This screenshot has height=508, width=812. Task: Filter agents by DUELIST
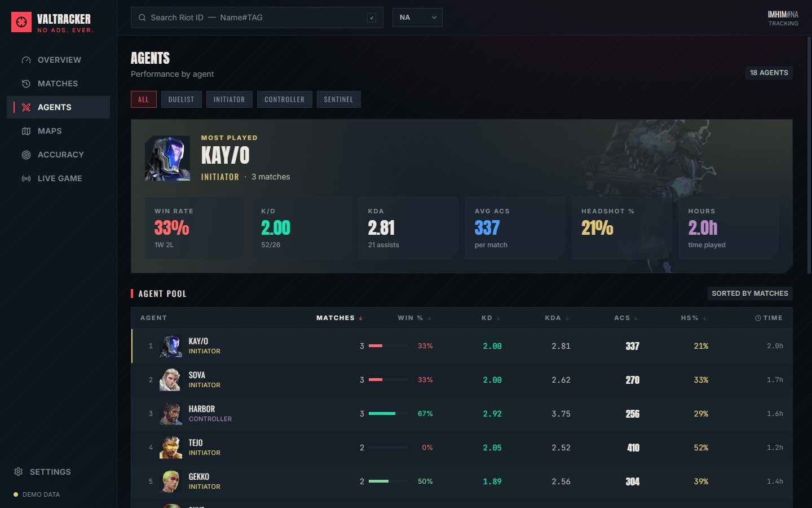pos(181,99)
